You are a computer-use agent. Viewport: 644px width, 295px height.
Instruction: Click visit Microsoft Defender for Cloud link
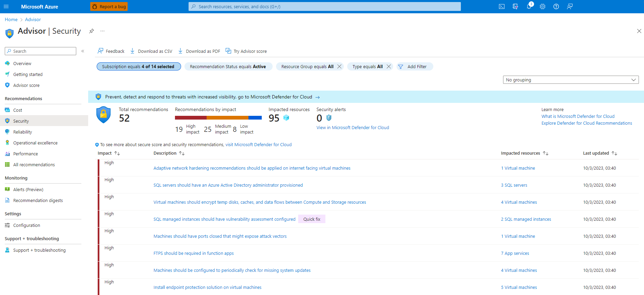(258, 144)
